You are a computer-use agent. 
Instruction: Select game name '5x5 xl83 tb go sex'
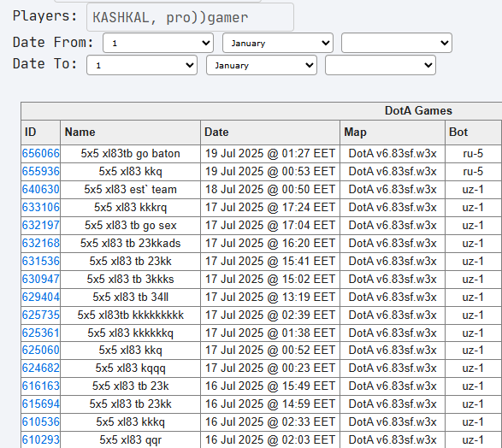(130, 225)
